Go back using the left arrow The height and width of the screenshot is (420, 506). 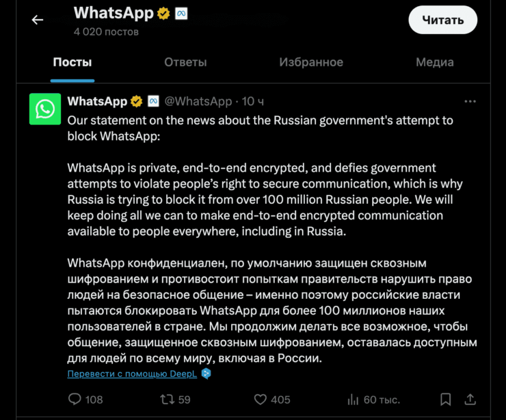[x=38, y=20]
